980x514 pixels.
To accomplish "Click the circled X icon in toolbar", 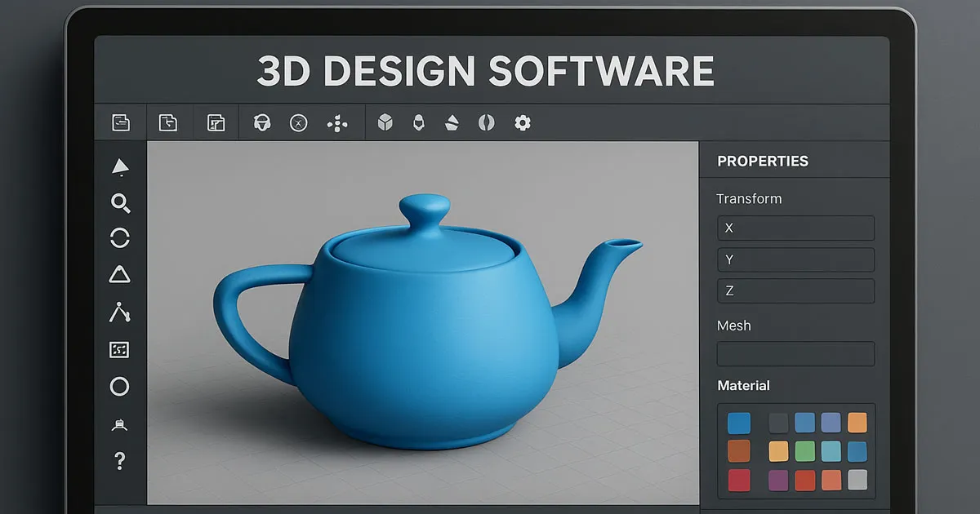I will 299,123.
